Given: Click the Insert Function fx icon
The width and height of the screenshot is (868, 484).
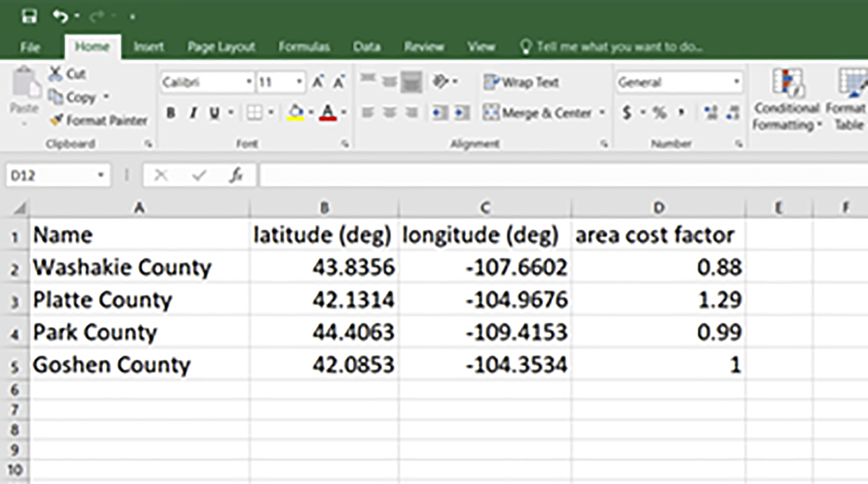Looking at the screenshot, I should coord(236,175).
